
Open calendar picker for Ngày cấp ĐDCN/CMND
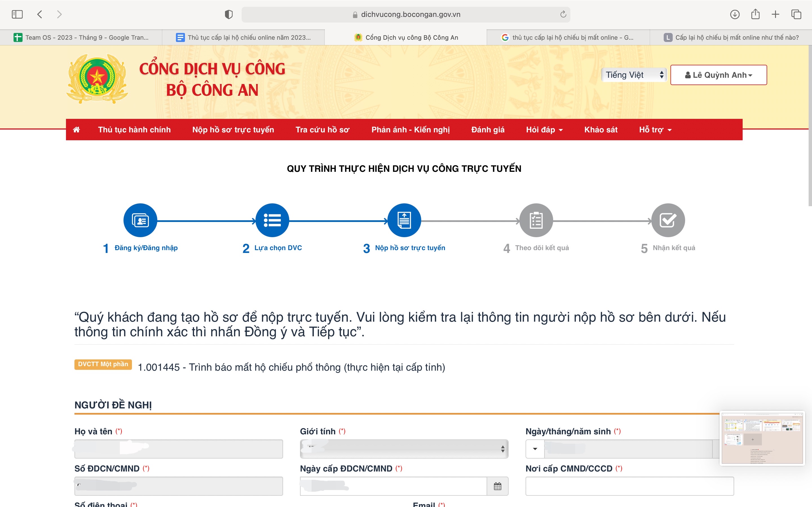497,486
